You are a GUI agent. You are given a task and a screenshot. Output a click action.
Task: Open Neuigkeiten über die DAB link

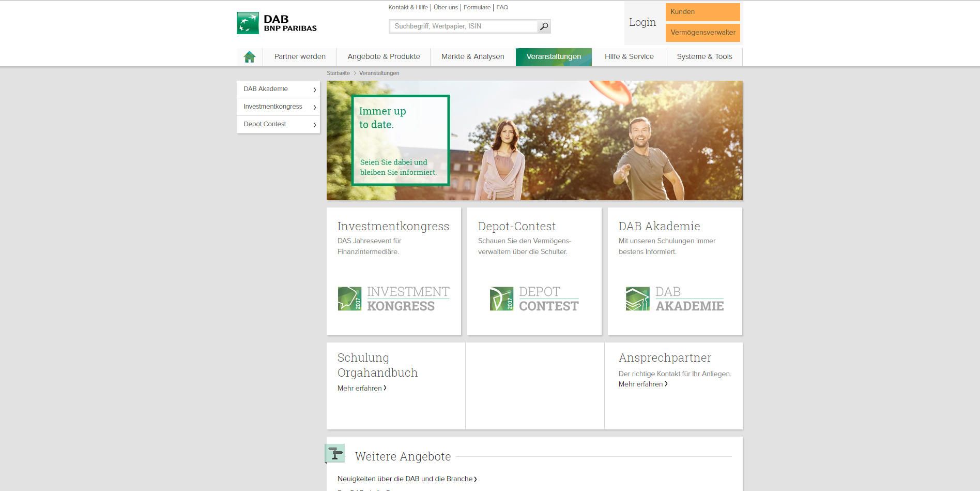[407, 479]
